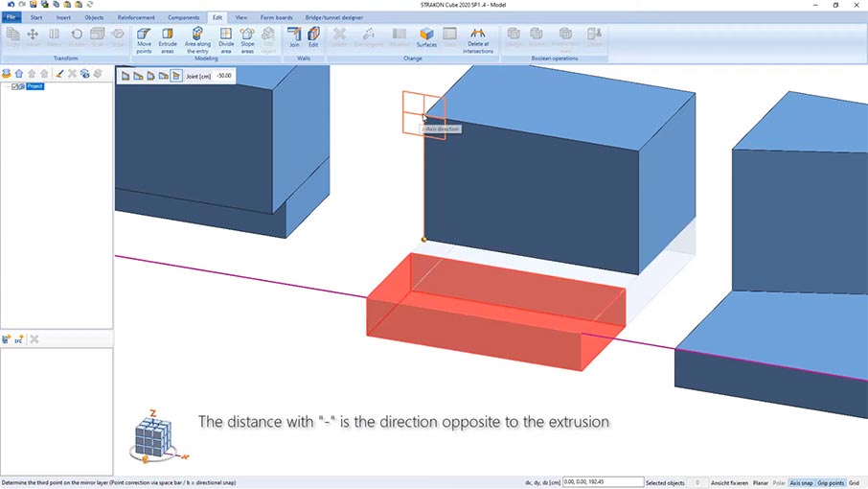Toggle Axis snap in status bar
This screenshot has height=489, width=868.
point(801,483)
